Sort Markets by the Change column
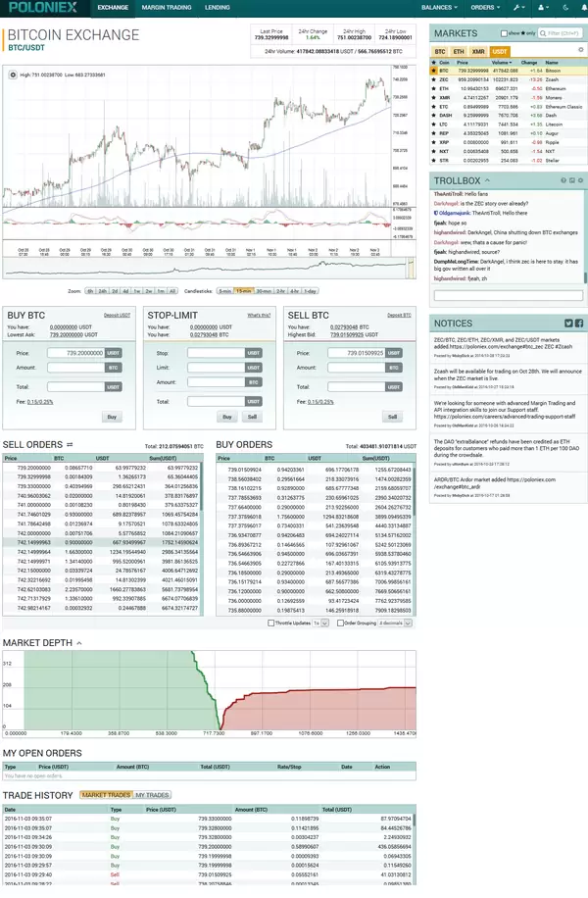This screenshot has height=898, width=588. (x=529, y=62)
